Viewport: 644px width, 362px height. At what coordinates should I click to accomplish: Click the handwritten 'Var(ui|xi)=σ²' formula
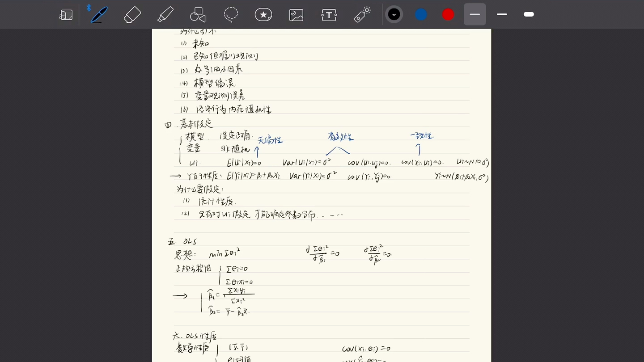coord(307,162)
